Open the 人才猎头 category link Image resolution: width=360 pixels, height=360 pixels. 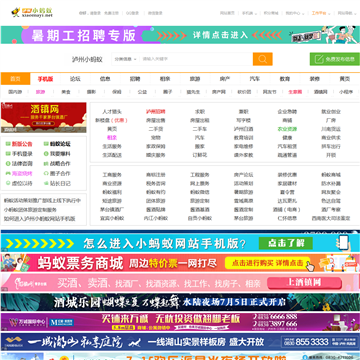point(112,112)
